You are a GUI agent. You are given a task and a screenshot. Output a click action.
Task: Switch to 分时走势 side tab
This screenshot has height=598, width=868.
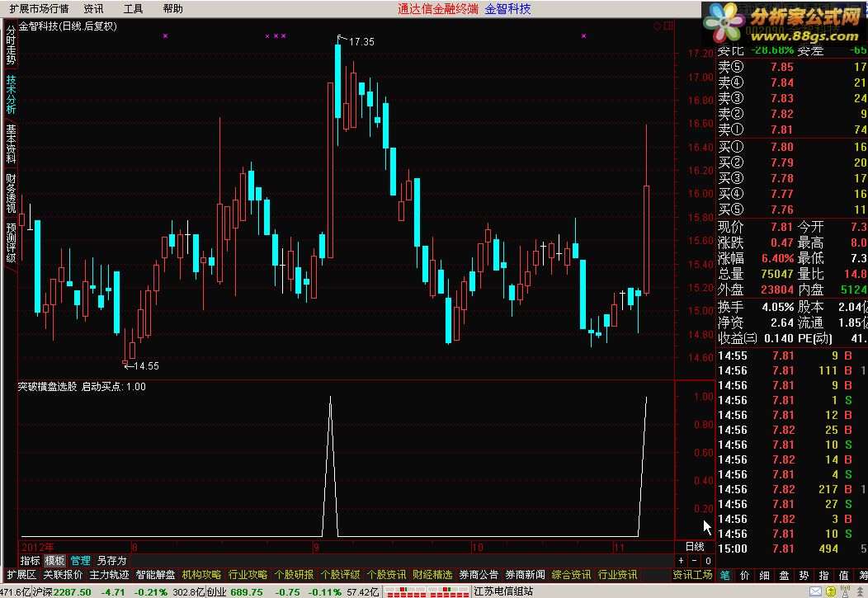coord(11,45)
